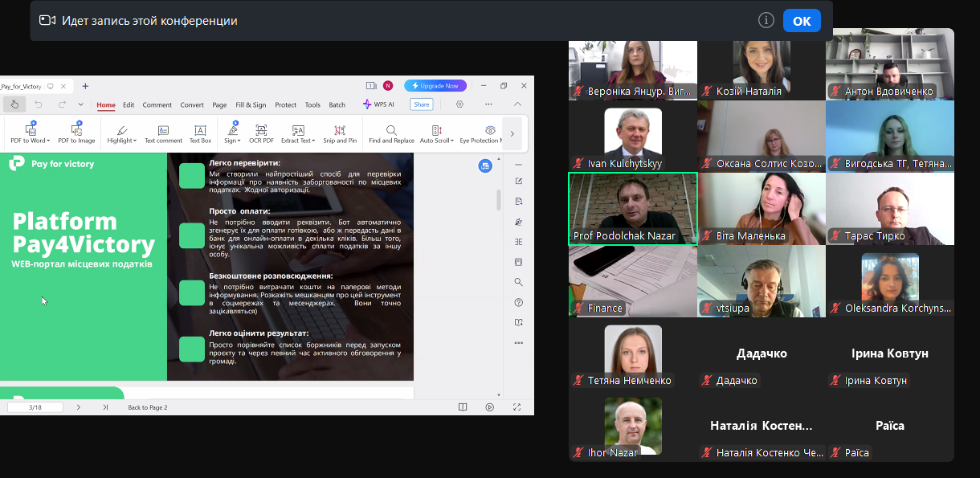Expand PDF to Word dropdown

pyautogui.click(x=49, y=141)
